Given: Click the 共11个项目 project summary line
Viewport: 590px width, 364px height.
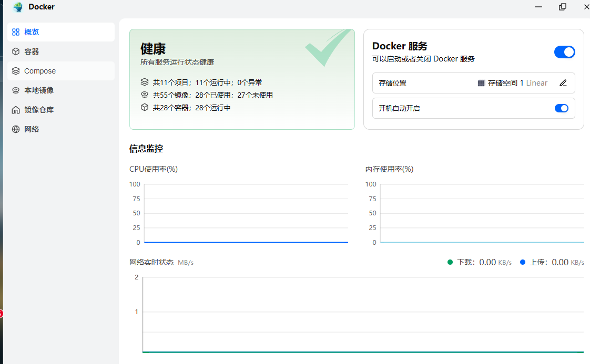Looking at the screenshot, I should tap(207, 82).
